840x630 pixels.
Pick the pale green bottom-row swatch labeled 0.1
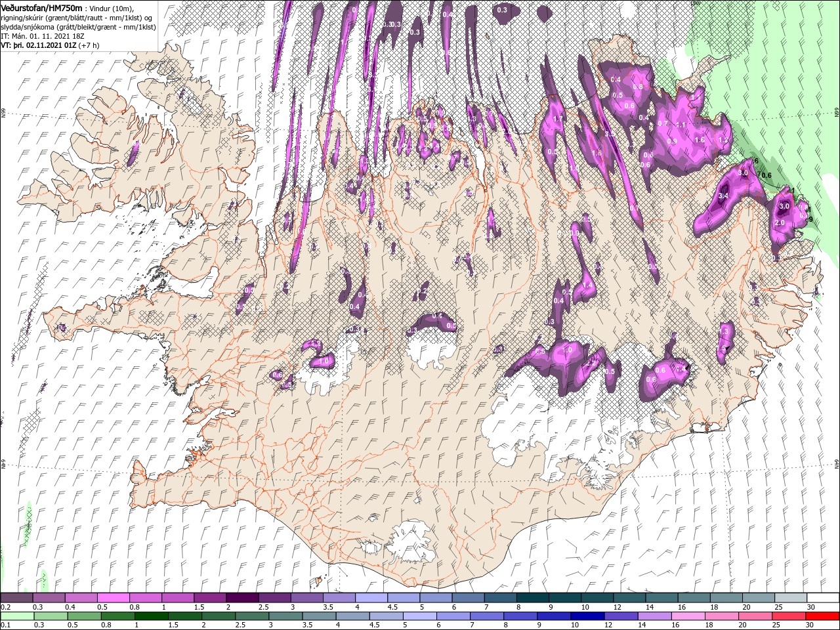pyautogui.click(x=17, y=616)
